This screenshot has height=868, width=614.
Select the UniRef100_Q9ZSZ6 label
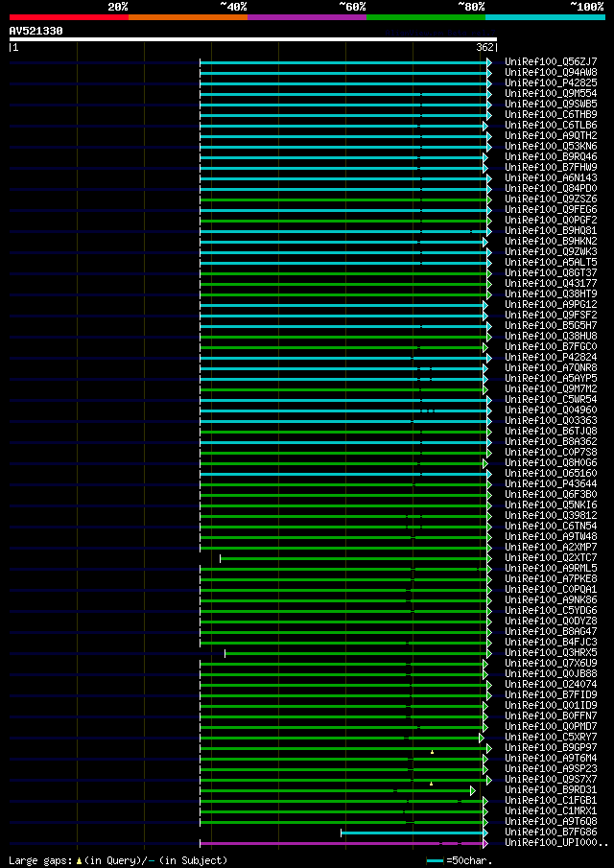tap(551, 199)
